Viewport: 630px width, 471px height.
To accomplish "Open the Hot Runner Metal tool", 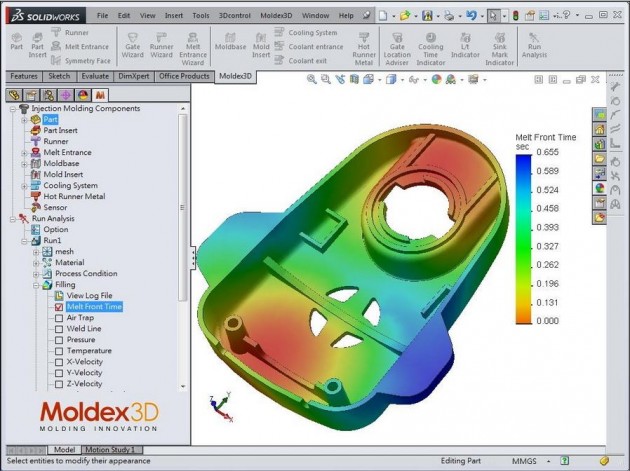I will click(x=364, y=49).
